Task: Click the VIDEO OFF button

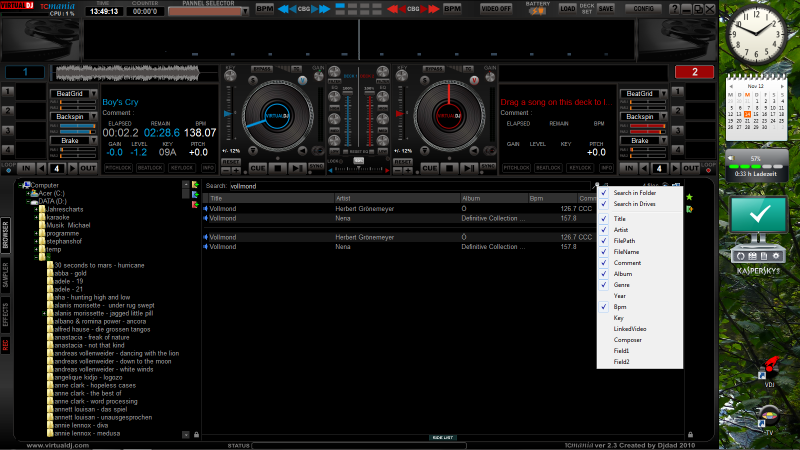Action: click(496, 9)
